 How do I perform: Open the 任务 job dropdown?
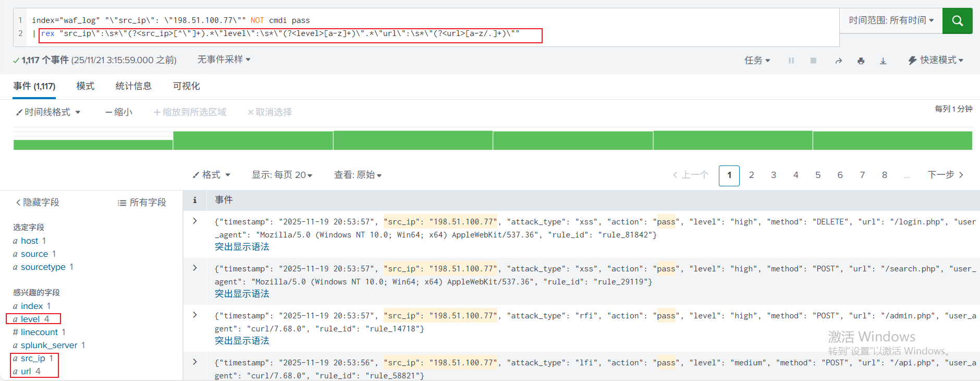point(757,61)
